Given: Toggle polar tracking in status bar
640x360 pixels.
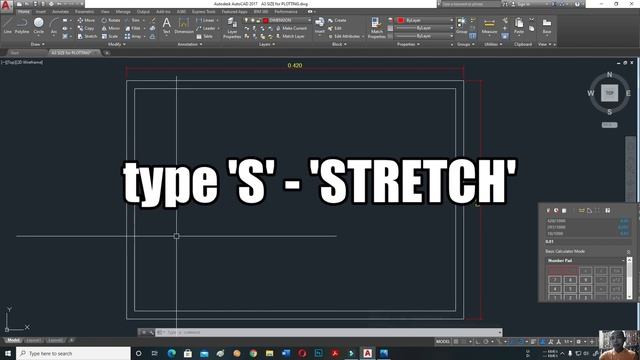Looking at the screenshot, I should coord(486,342).
